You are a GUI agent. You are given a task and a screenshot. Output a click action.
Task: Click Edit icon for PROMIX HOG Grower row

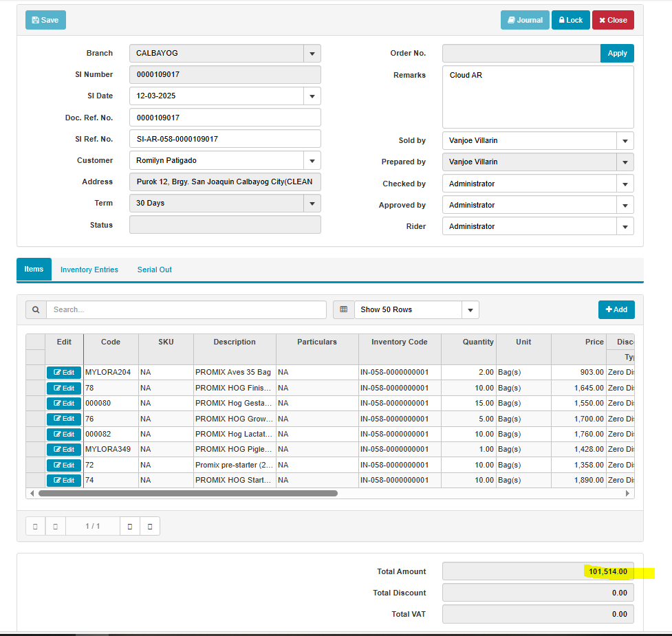pyautogui.click(x=64, y=419)
